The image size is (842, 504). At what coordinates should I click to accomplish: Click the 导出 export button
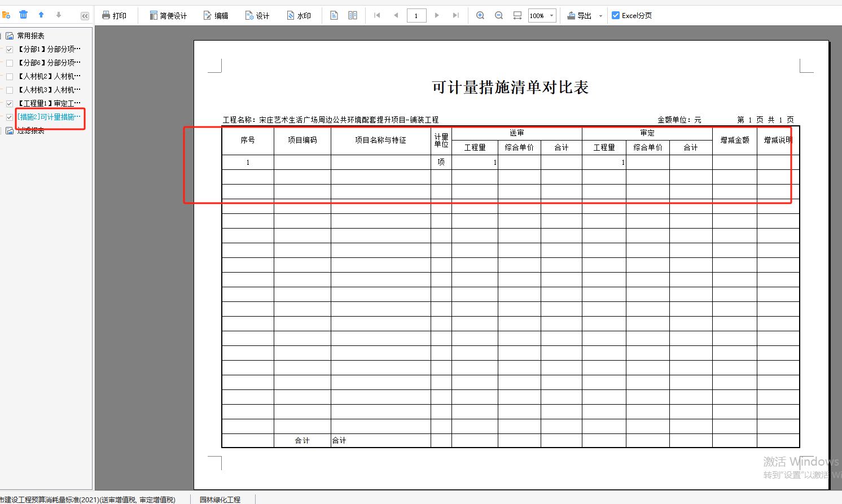580,15
